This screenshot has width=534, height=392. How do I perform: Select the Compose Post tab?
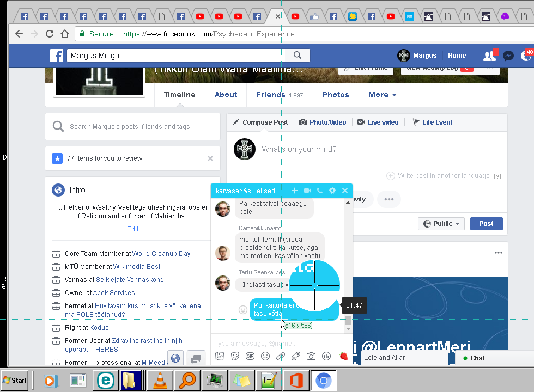pos(260,122)
